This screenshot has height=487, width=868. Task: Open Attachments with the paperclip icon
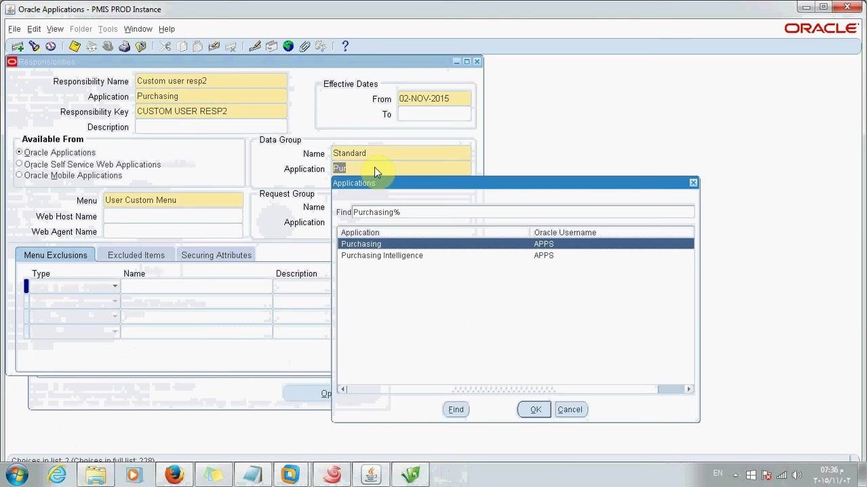point(304,46)
